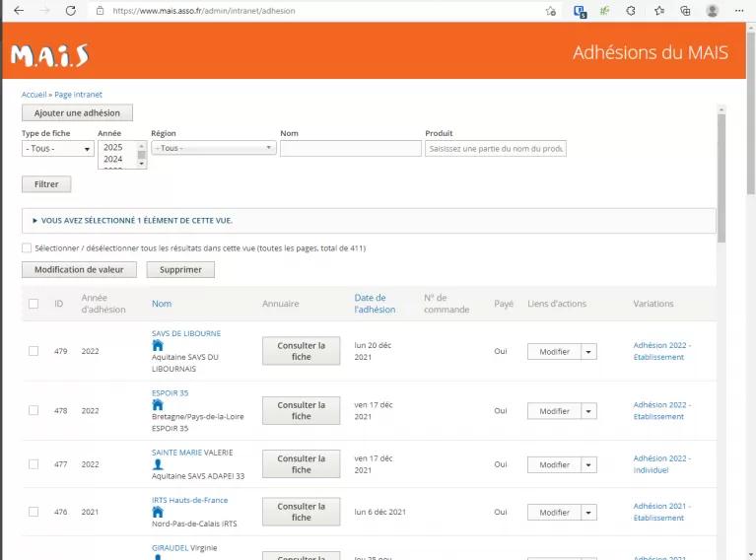Screen dimensions: 756x560
Task: Click person icon under SAINTE MARIE VALERIE
Action: [x=158, y=464]
